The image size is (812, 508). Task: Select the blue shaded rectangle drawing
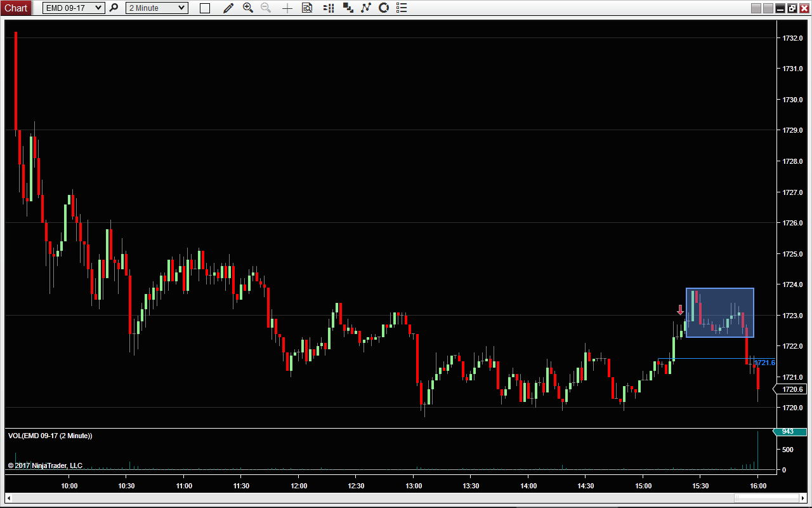point(720,312)
